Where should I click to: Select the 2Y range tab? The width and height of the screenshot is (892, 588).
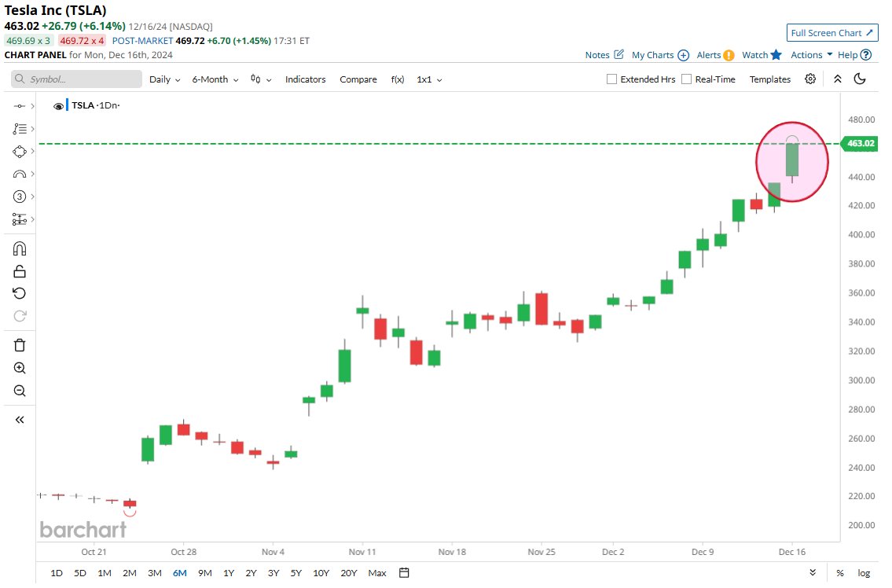click(x=251, y=573)
